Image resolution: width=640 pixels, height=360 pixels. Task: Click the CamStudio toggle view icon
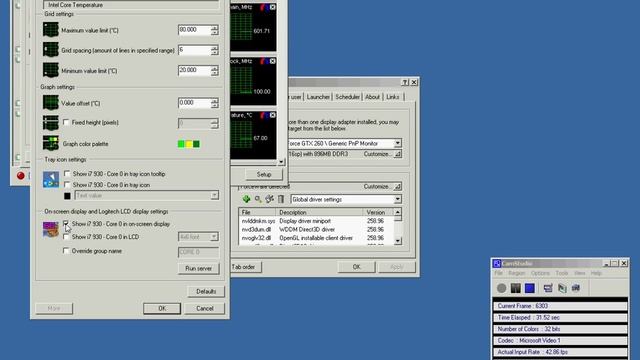click(548, 288)
